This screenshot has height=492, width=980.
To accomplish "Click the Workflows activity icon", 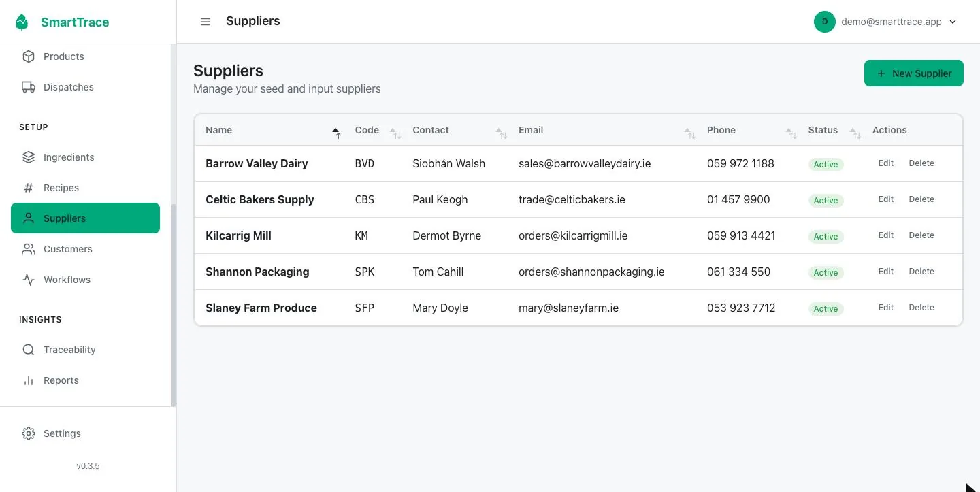I will click(29, 280).
